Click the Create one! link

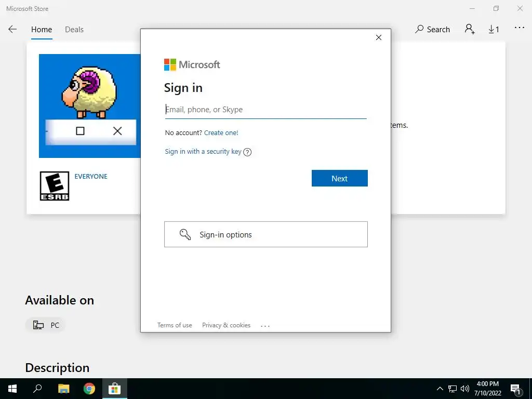tap(221, 132)
